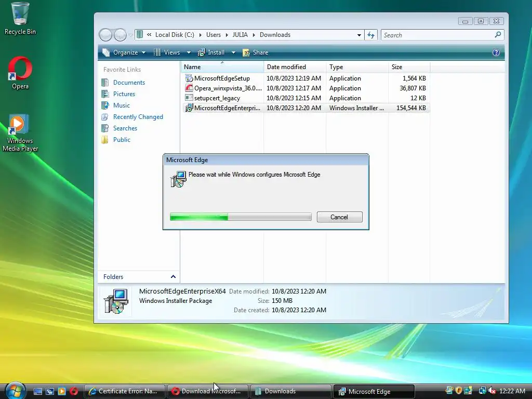Select MicrosoftEdgeEnterprise installer file icon
Viewport: 532px width, 399px height.
(189, 108)
